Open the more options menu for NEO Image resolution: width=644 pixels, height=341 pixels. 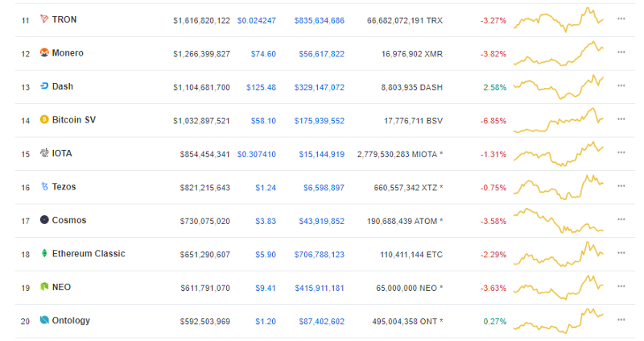point(621,286)
